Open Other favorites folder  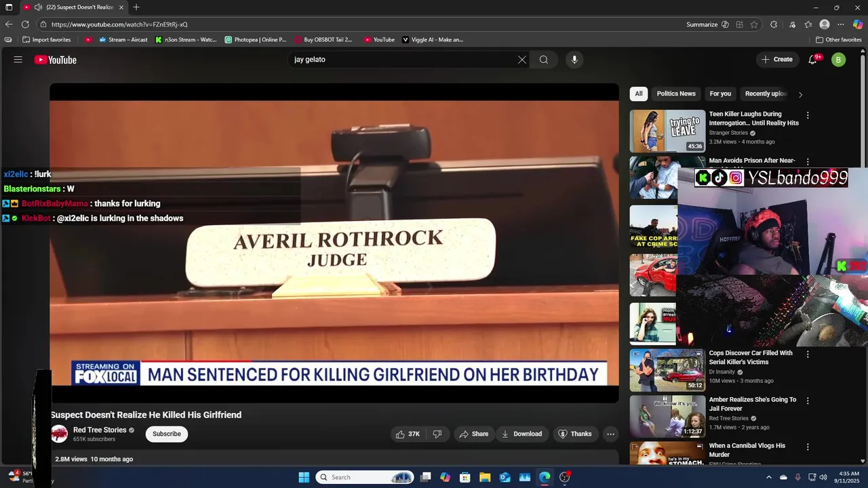coord(839,39)
